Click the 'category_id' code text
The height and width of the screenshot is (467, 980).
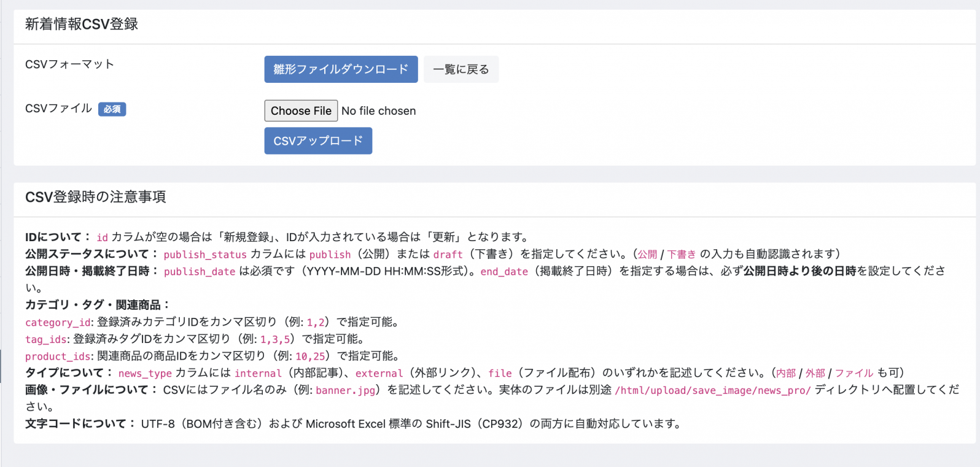tap(58, 323)
